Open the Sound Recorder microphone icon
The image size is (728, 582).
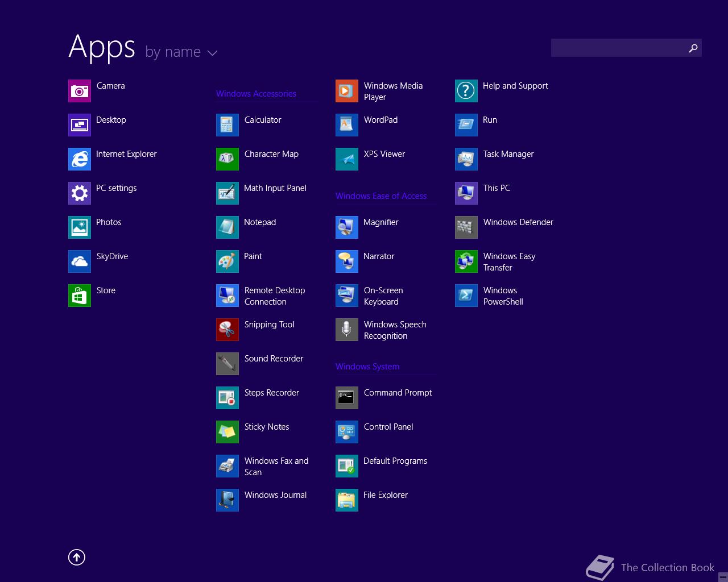[x=227, y=364]
